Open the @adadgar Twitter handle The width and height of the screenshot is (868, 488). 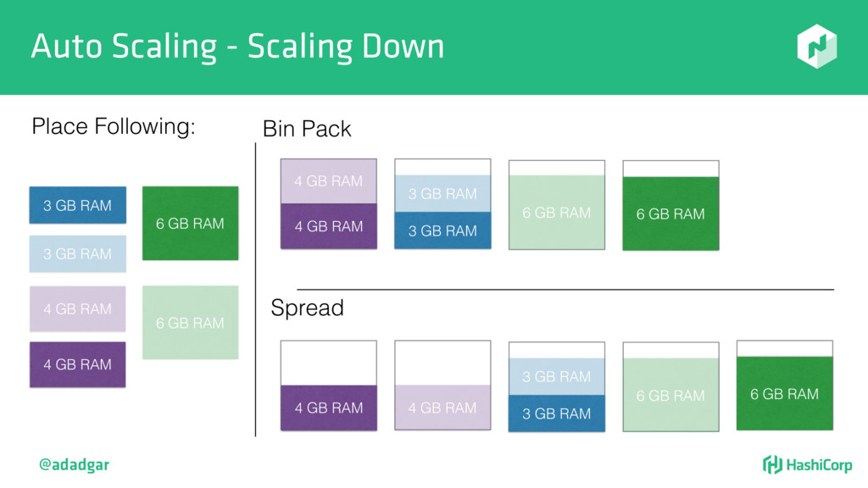(x=75, y=465)
